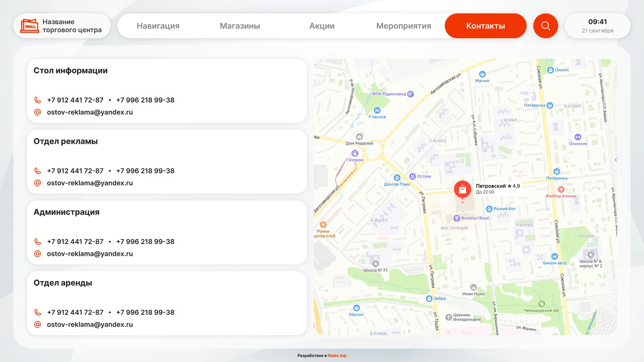The width and height of the screenshot is (644, 362).
Task: Click Стол информации email address
Action: tap(90, 112)
